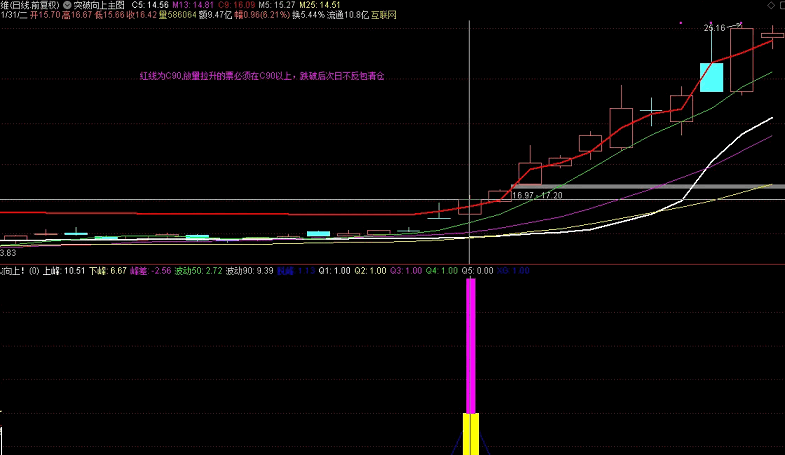Click the Q1: 1.00 value
Image resolution: width=785 pixels, height=455 pixels.
334,271
